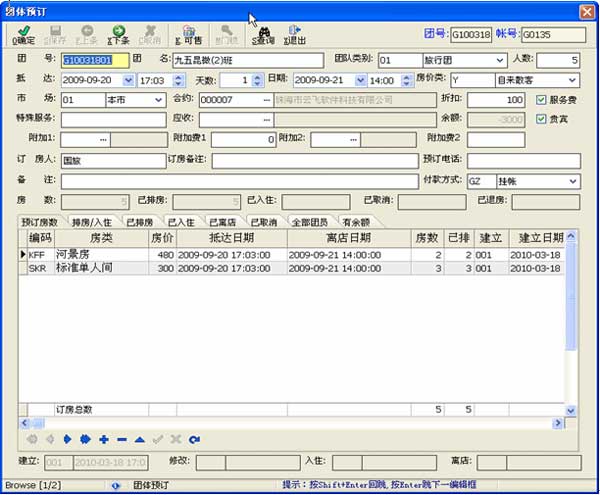Open 查询 search with binoculars icon
The image size is (600, 495).
click(x=264, y=35)
